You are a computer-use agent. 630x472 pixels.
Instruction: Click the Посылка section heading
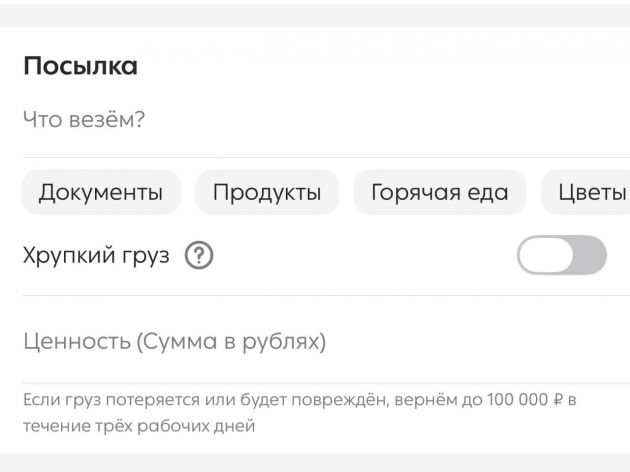pyautogui.click(x=80, y=65)
